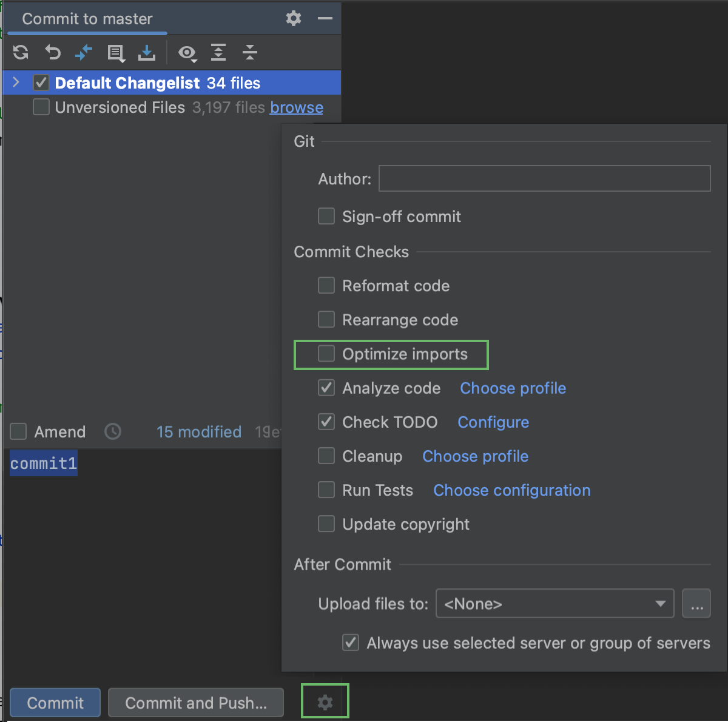
Task: Expand the Default Changelist node
Action: (15, 83)
